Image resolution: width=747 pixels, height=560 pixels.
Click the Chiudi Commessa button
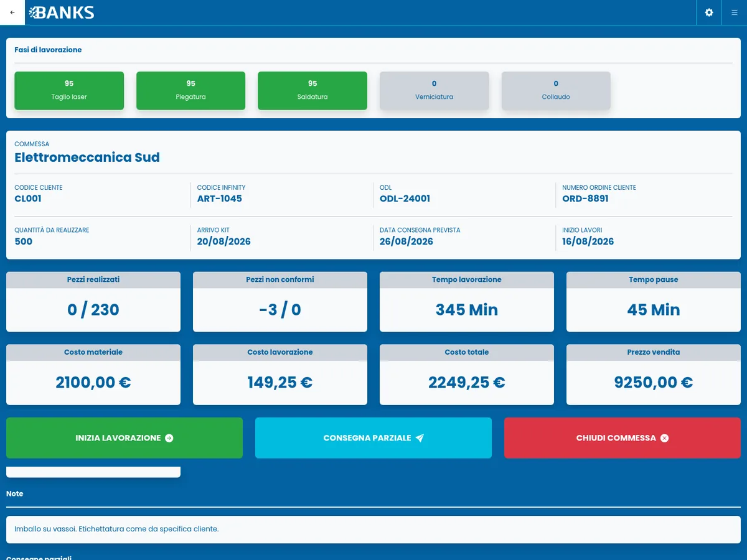click(x=622, y=438)
